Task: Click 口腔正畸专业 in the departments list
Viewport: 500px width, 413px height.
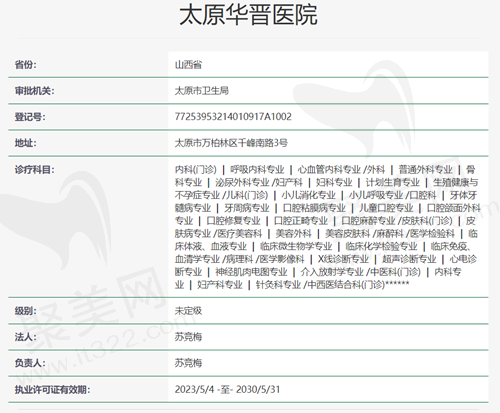Action: click(x=301, y=221)
